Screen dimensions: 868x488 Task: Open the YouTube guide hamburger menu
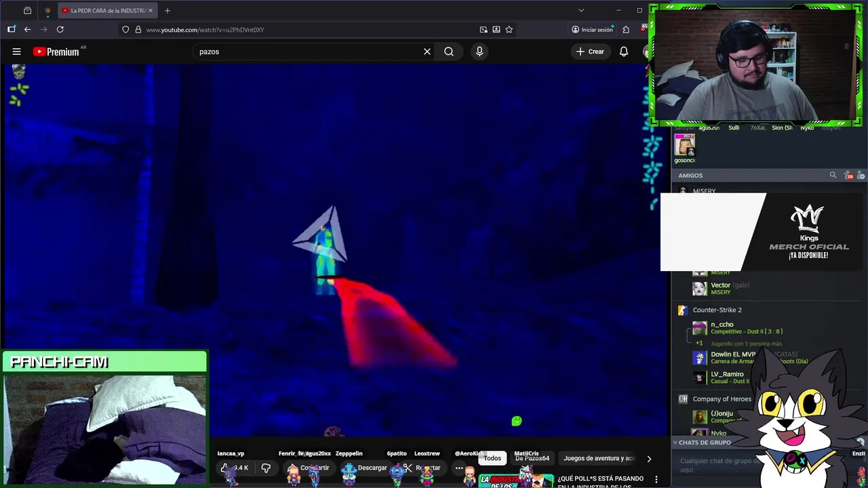pyautogui.click(x=16, y=52)
